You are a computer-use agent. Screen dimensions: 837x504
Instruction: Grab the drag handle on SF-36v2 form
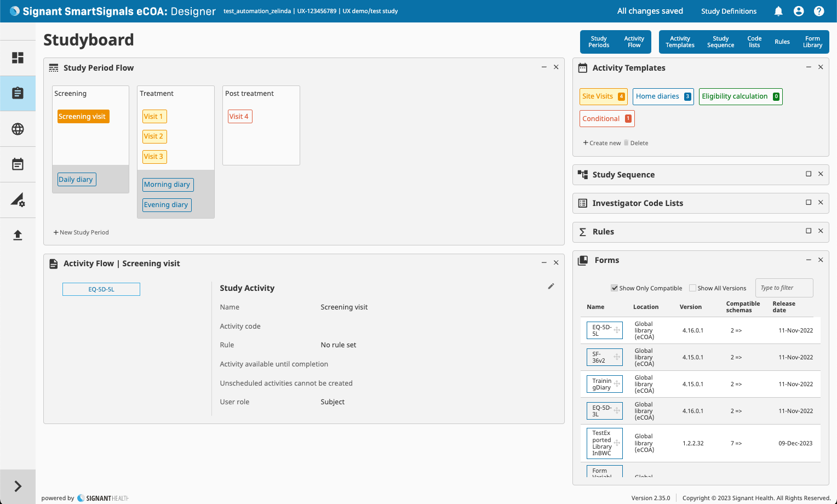tap(617, 357)
